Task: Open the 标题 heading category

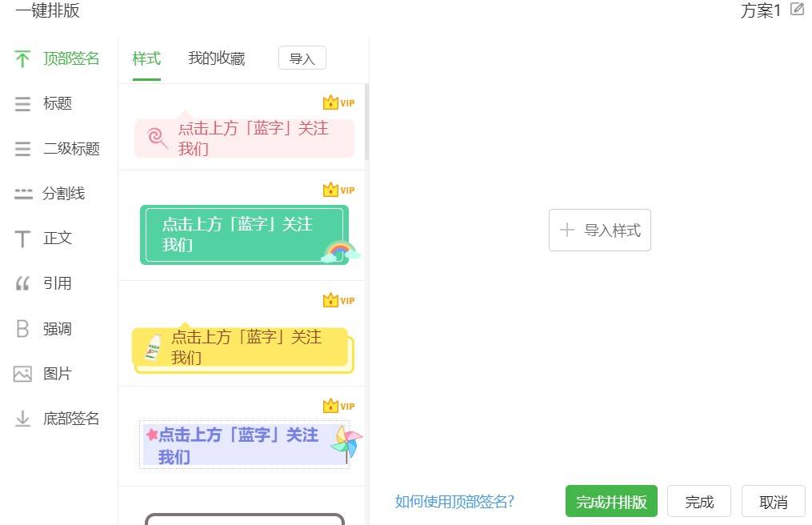Action: [58, 104]
